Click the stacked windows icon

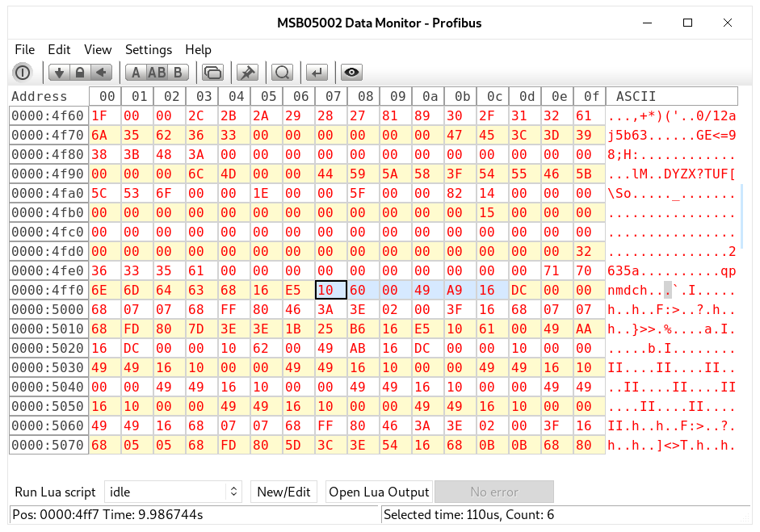212,73
